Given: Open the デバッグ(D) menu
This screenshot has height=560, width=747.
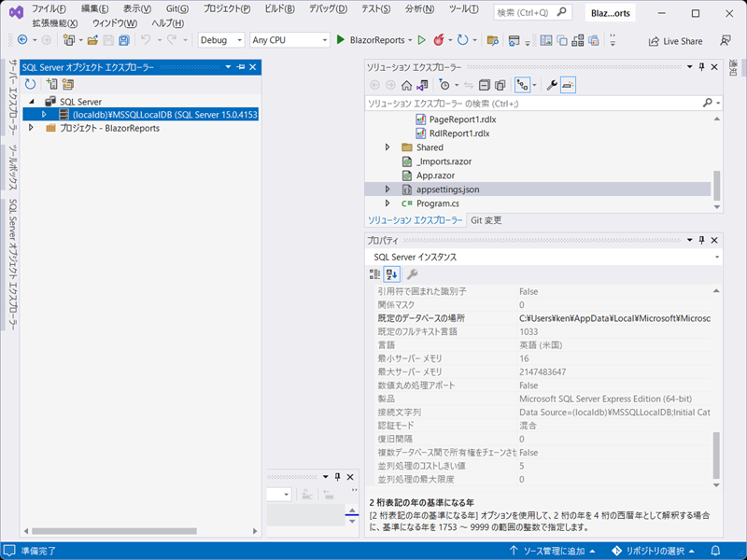Looking at the screenshot, I should point(328,9).
